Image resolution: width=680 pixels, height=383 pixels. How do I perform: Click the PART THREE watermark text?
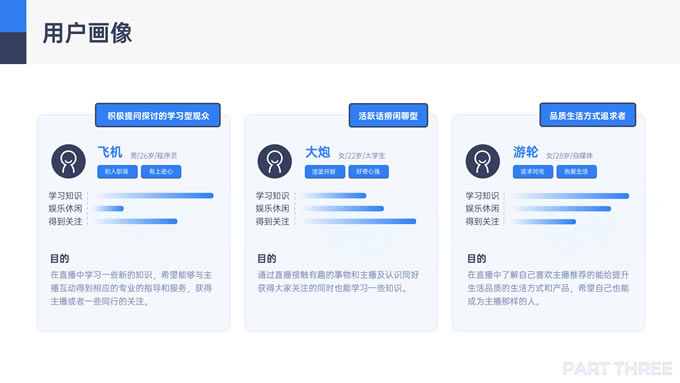click(x=617, y=369)
